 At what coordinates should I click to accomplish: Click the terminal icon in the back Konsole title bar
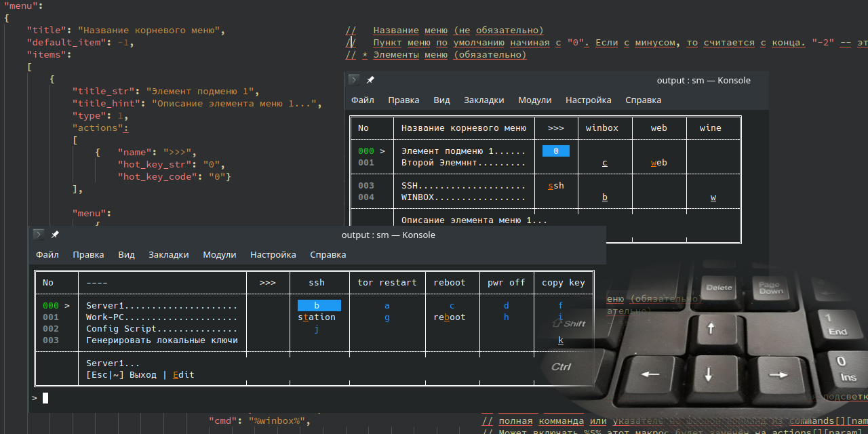[354, 80]
